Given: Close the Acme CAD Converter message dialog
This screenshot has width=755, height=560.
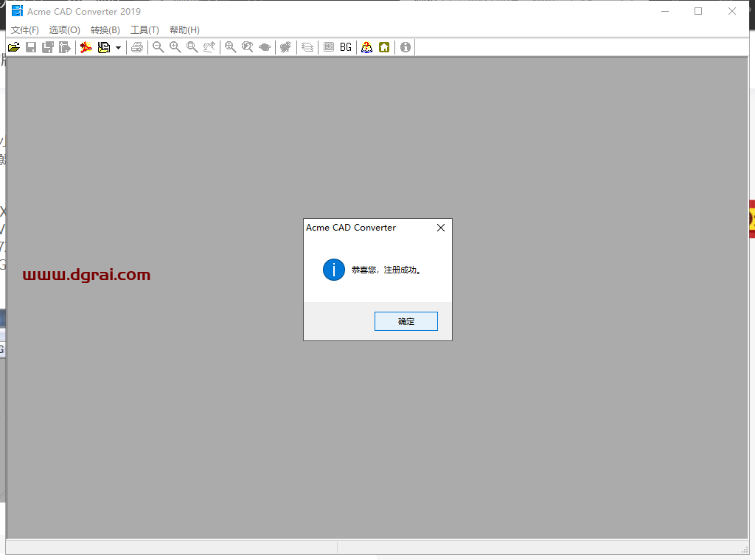Looking at the screenshot, I should [441, 228].
